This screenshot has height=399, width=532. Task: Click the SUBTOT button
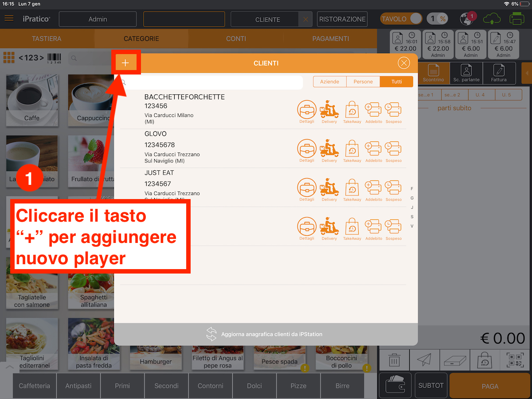tap(431, 385)
